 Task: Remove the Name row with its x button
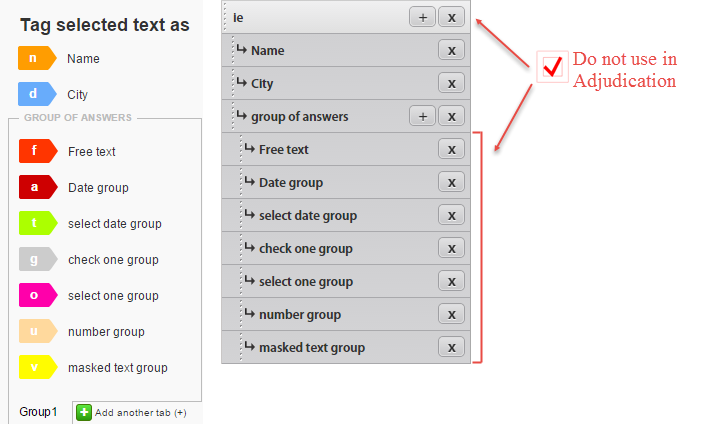(x=451, y=50)
